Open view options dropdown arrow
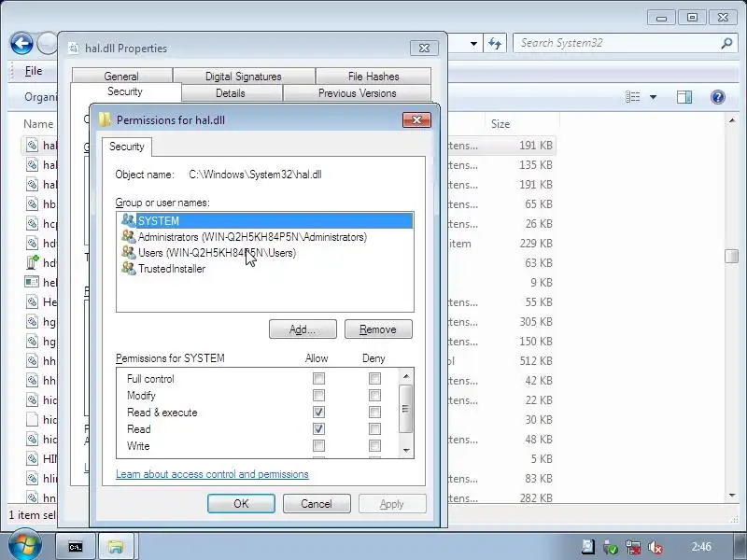747x560 pixels. coord(653,97)
